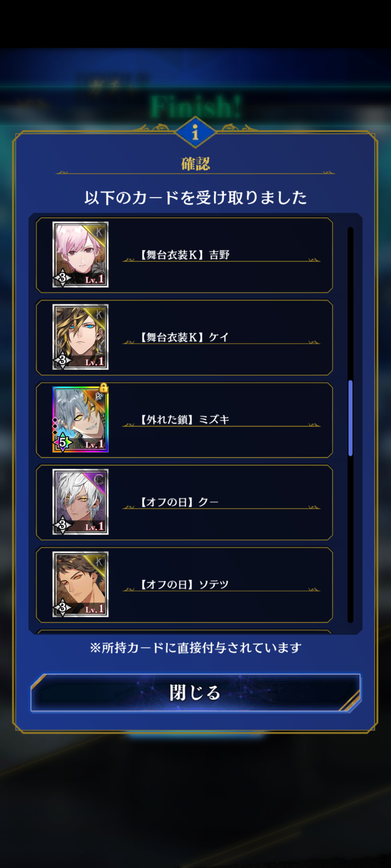Select the 【外れた鎖】ミズキ card name
Screen dimensions: 391x868
[x=185, y=420]
